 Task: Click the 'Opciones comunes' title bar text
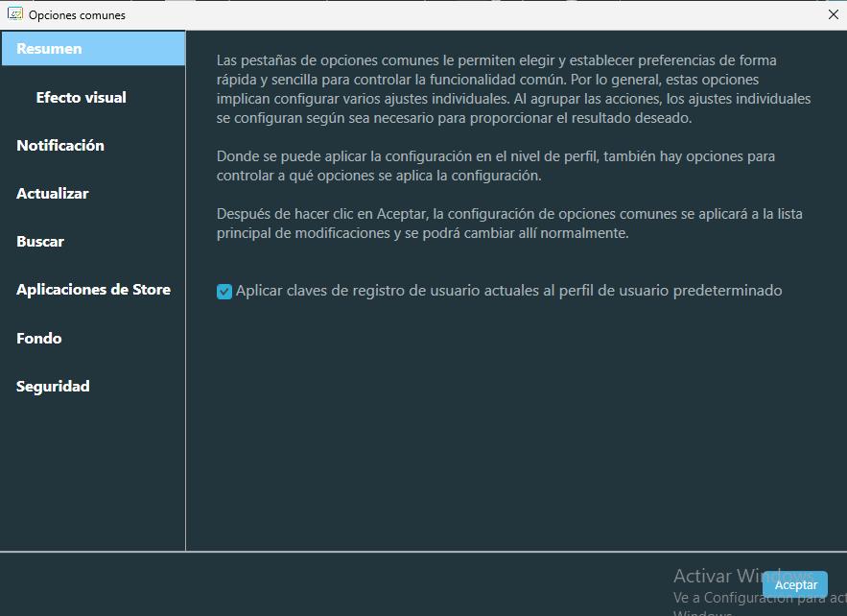pos(77,15)
